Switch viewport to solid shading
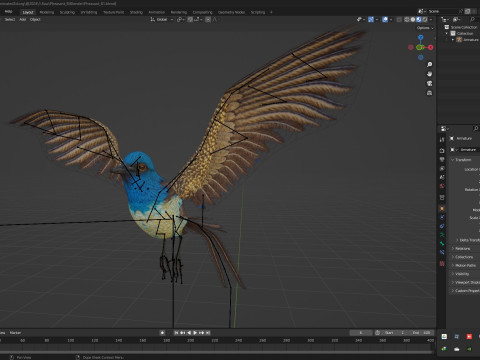 [413, 20]
